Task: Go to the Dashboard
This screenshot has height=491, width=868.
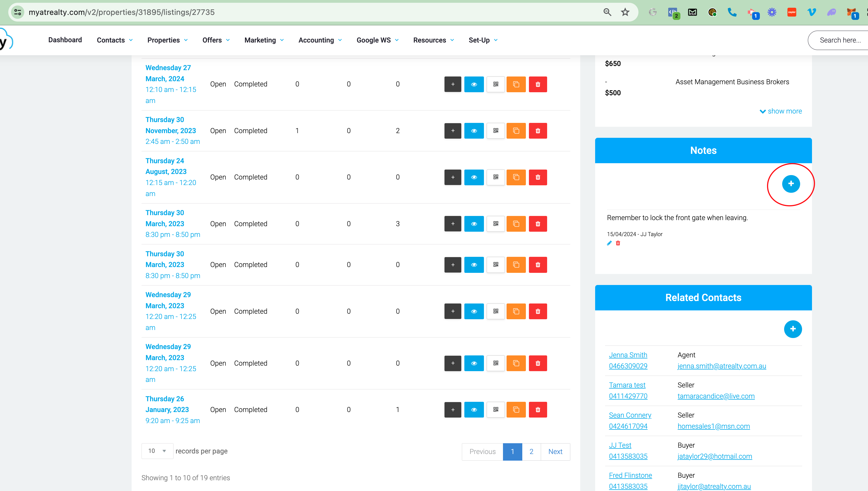Action: [65, 40]
